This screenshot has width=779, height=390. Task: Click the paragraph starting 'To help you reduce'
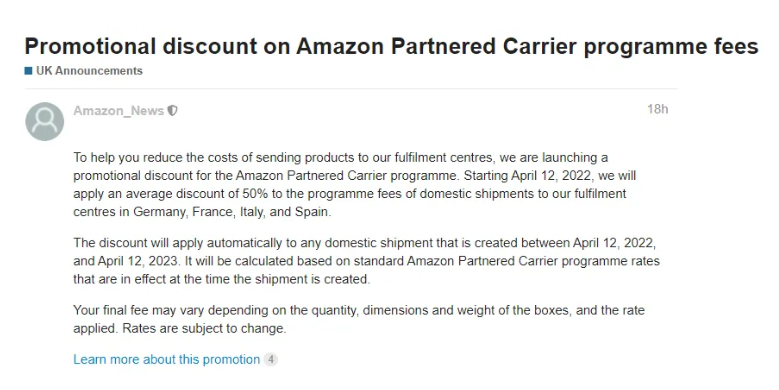(354, 185)
